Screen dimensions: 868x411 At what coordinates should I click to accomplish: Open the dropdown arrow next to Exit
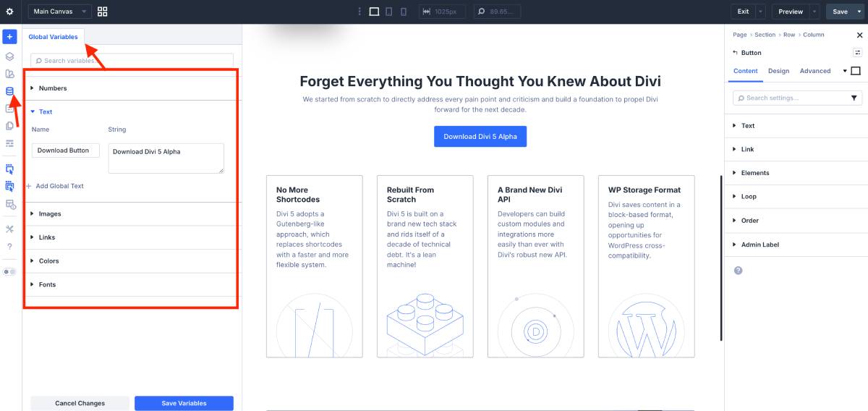pyautogui.click(x=760, y=12)
